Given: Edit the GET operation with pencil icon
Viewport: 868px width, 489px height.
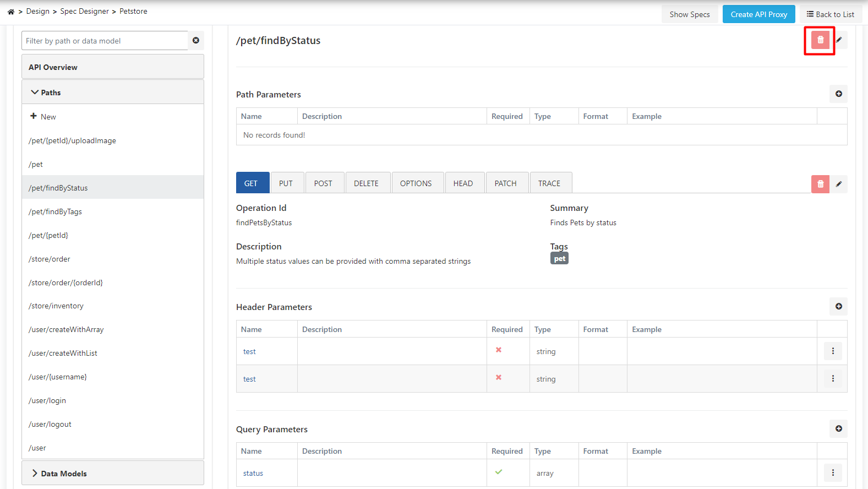Looking at the screenshot, I should [x=839, y=184].
